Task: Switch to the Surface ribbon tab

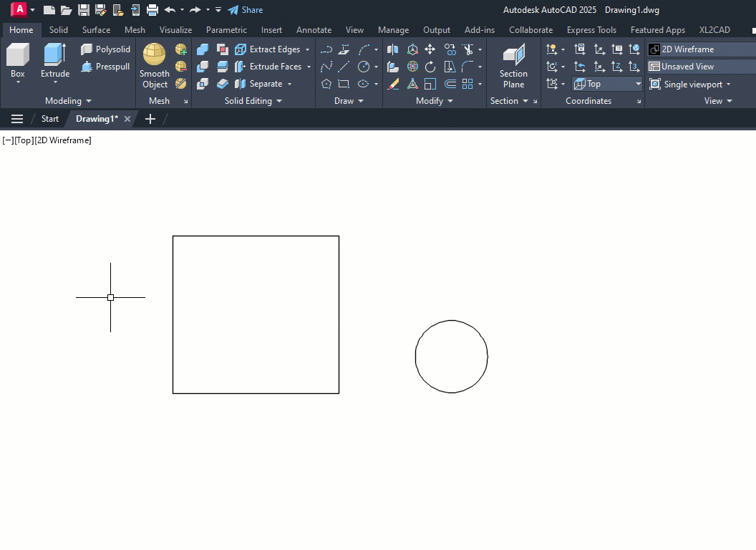Action: click(x=96, y=30)
